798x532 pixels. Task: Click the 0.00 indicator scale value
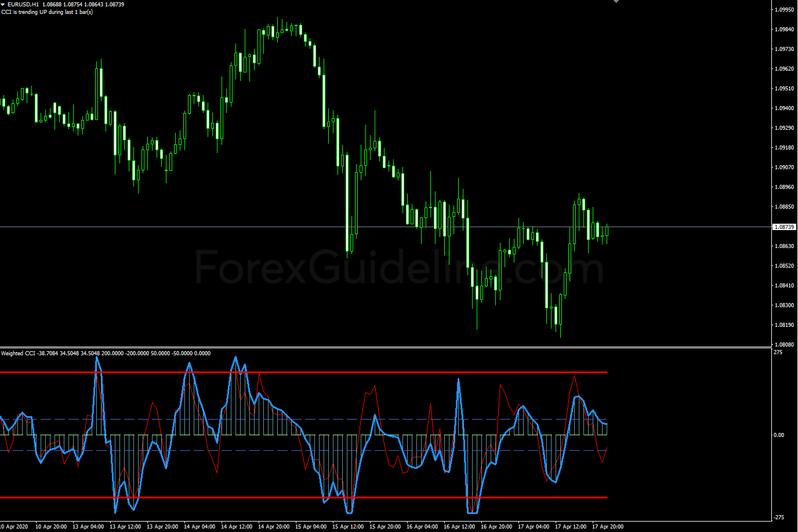(780, 435)
